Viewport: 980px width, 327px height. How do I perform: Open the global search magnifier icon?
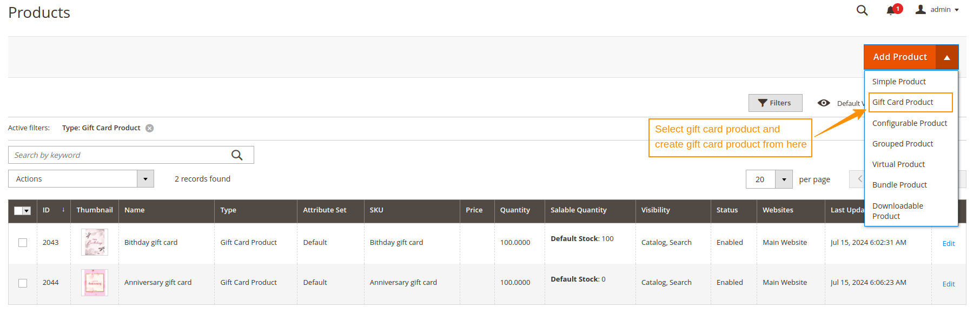pos(862,10)
